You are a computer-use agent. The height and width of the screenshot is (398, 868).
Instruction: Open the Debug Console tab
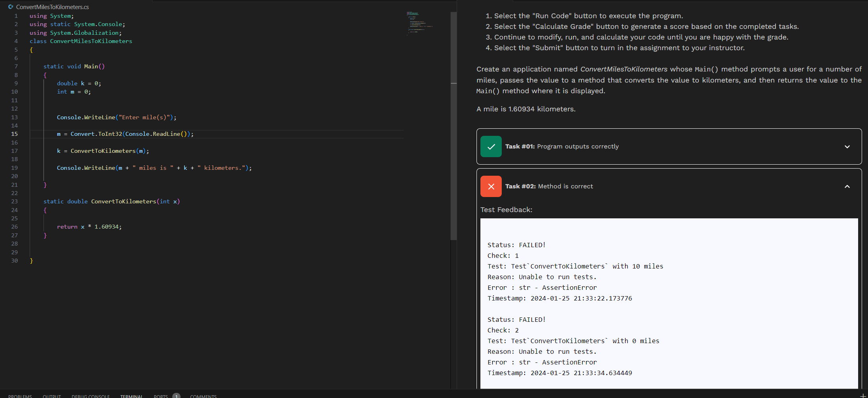click(90, 396)
